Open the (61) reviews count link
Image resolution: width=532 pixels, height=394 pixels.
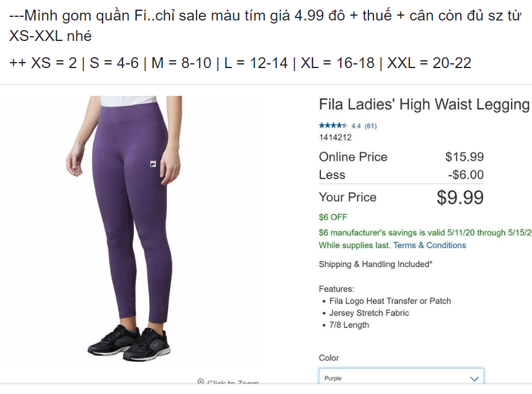click(370, 126)
